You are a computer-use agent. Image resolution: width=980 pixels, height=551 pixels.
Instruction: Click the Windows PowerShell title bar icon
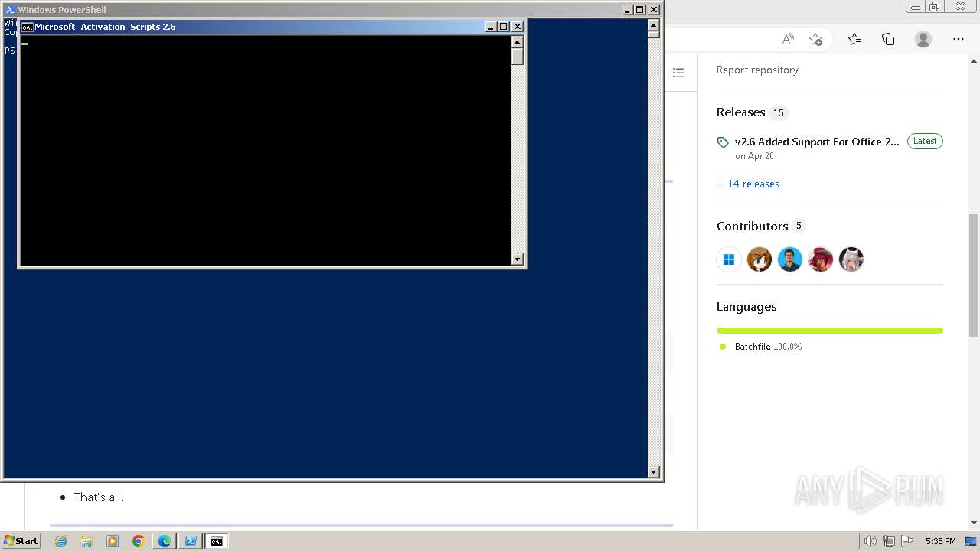pos(10,10)
